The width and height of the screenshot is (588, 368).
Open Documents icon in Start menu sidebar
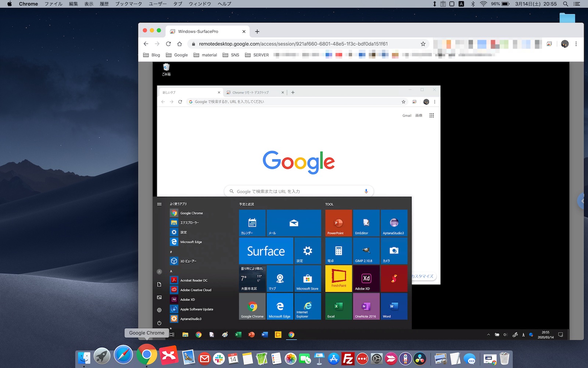pos(159,284)
